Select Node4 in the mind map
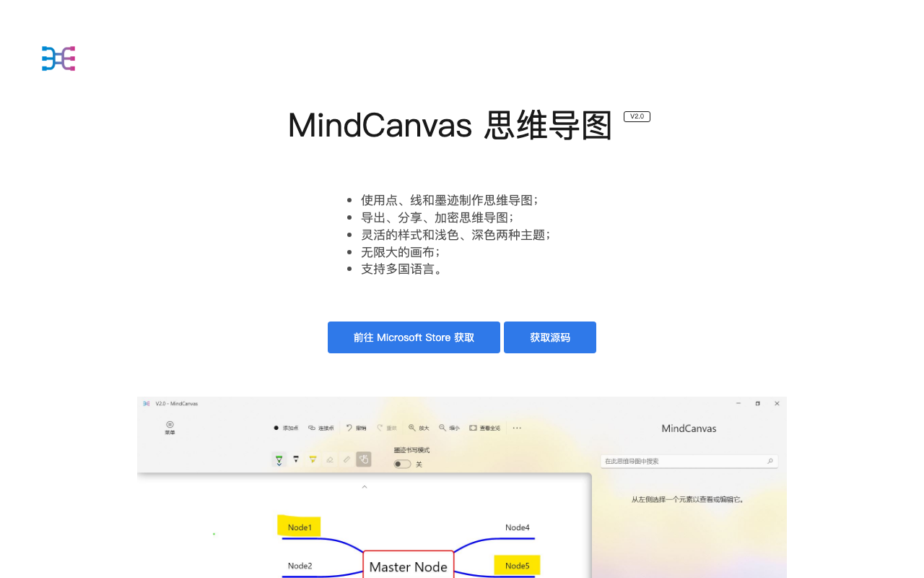Screen dimensions: 924x578 click(518, 527)
